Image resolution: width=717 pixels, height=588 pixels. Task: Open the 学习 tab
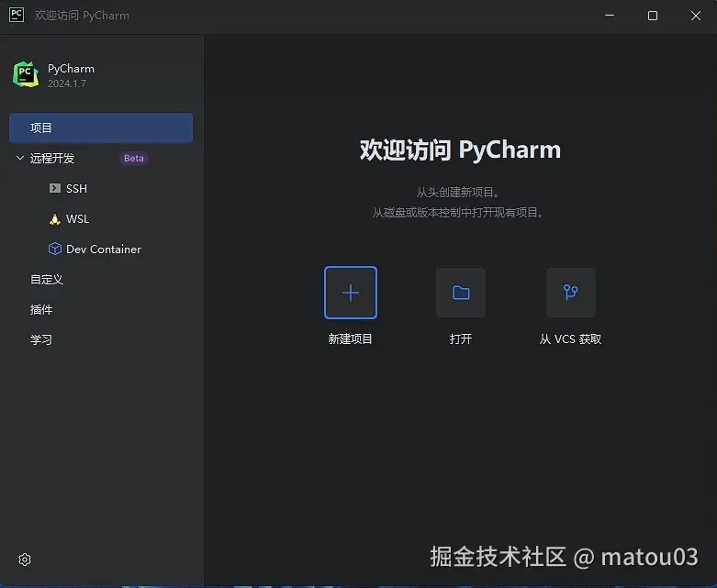[x=41, y=339]
